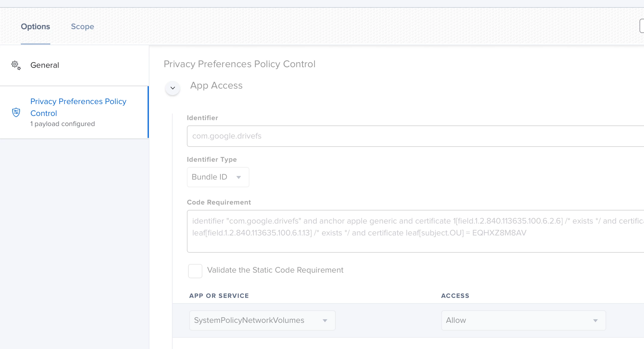
Task: Click the General gear icon
Action: [16, 65]
